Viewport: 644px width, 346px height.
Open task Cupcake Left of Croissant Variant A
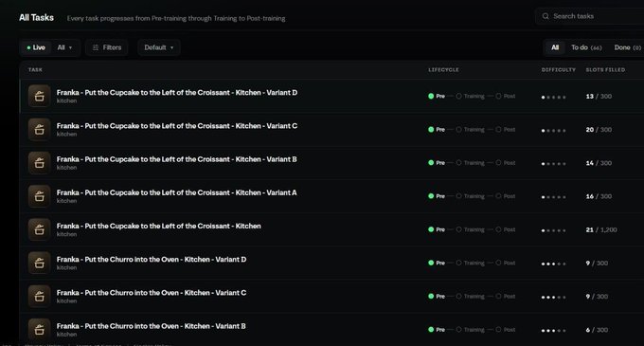point(176,192)
